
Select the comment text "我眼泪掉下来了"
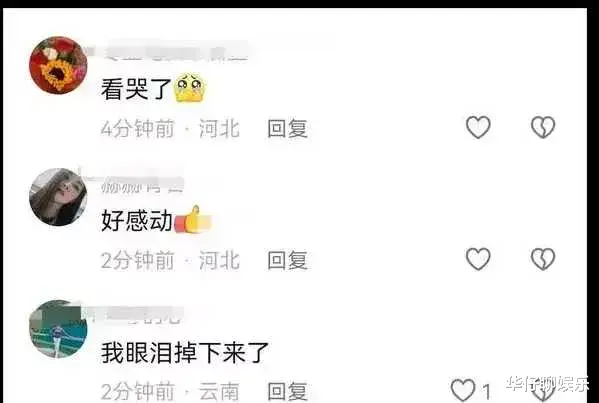(185, 353)
